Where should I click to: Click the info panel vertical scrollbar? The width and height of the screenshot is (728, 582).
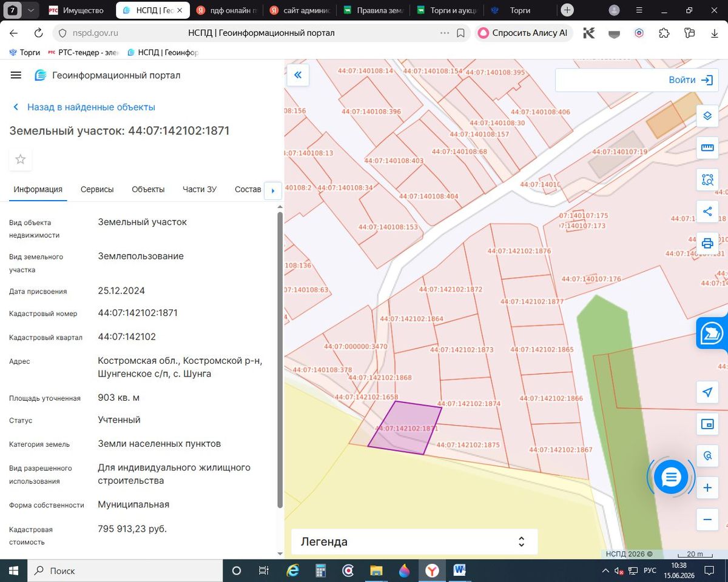[280, 360]
